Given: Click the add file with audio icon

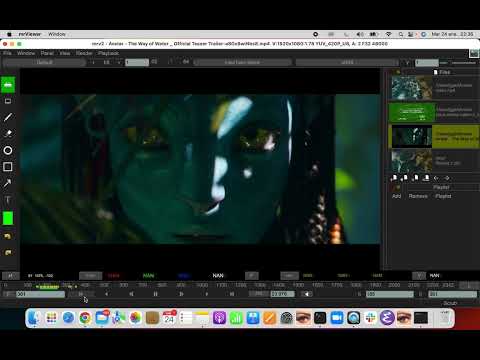Looking at the screenshot, I should 405,178.
